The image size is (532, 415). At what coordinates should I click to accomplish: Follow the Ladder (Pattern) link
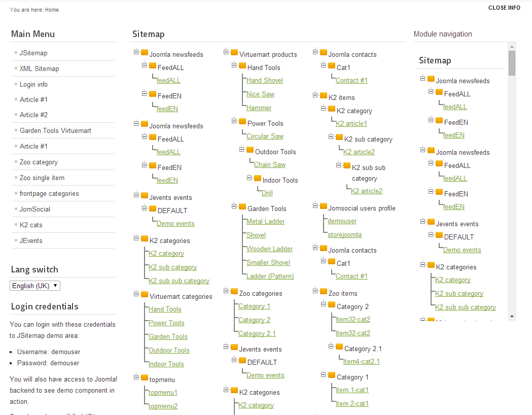pos(270,276)
